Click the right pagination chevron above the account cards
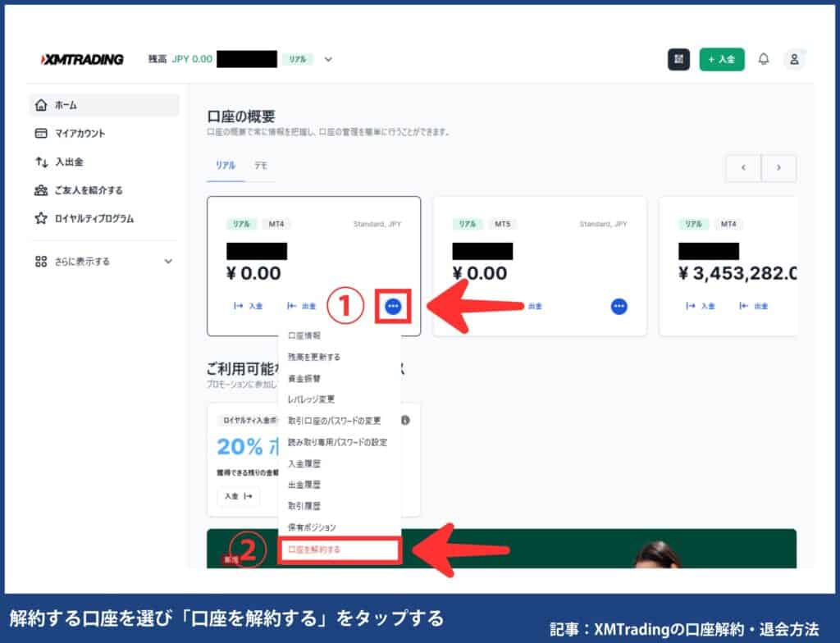This screenshot has width=840, height=643. click(778, 167)
